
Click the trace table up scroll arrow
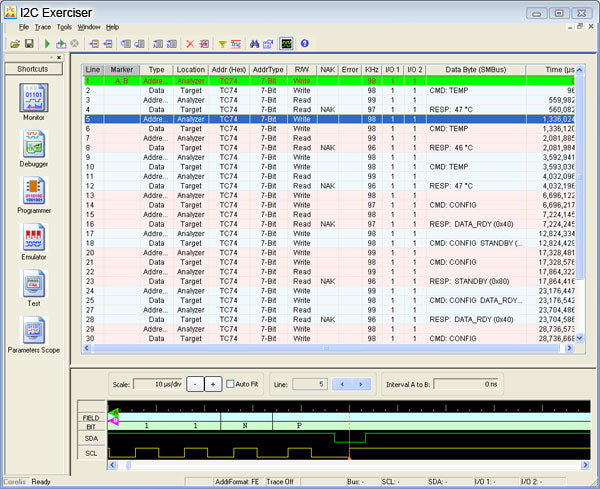coord(579,70)
